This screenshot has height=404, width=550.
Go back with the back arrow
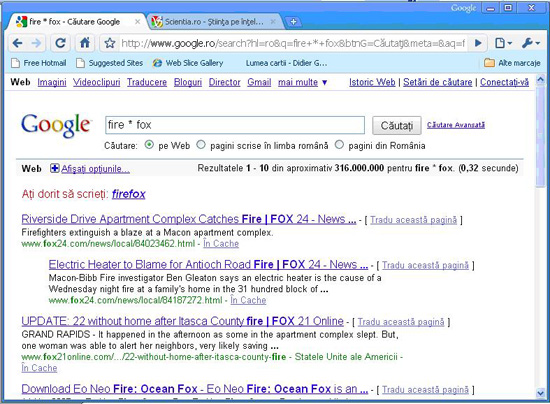pyautogui.click(x=17, y=43)
